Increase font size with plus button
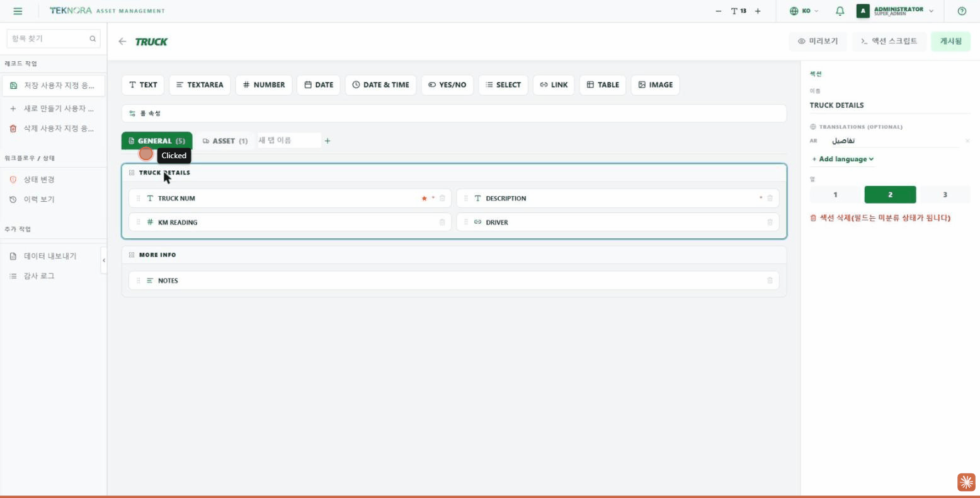Viewport: 980px width, 498px height. [x=758, y=11]
